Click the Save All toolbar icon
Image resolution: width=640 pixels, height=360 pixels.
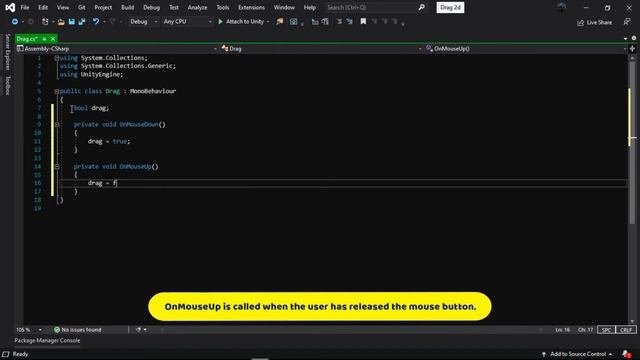(82, 22)
